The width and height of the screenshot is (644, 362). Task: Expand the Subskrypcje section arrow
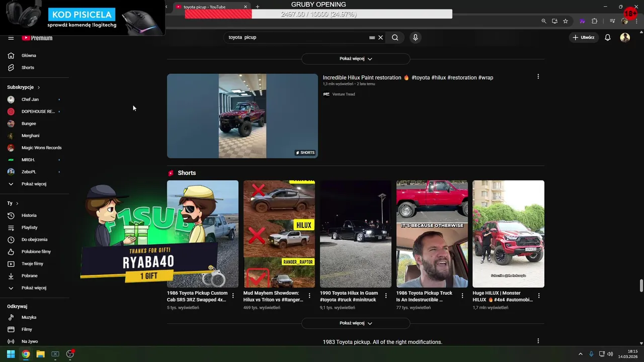(x=38, y=87)
